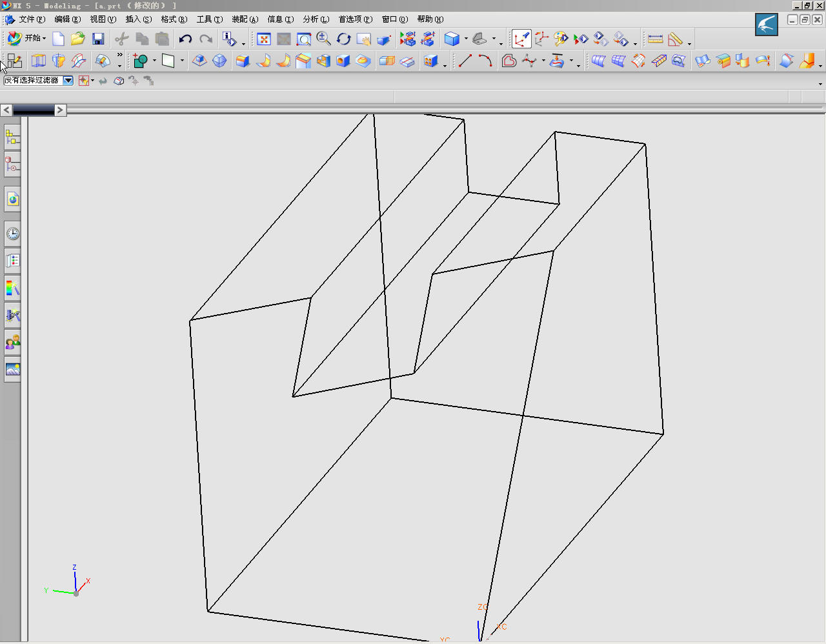Restore the inner document window

[x=805, y=20]
